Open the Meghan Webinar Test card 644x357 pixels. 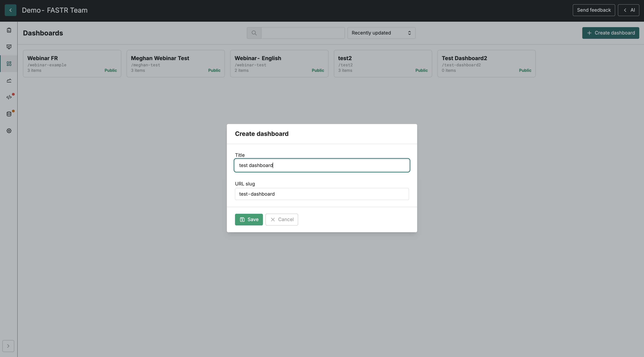pyautogui.click(x=176, y=64)
